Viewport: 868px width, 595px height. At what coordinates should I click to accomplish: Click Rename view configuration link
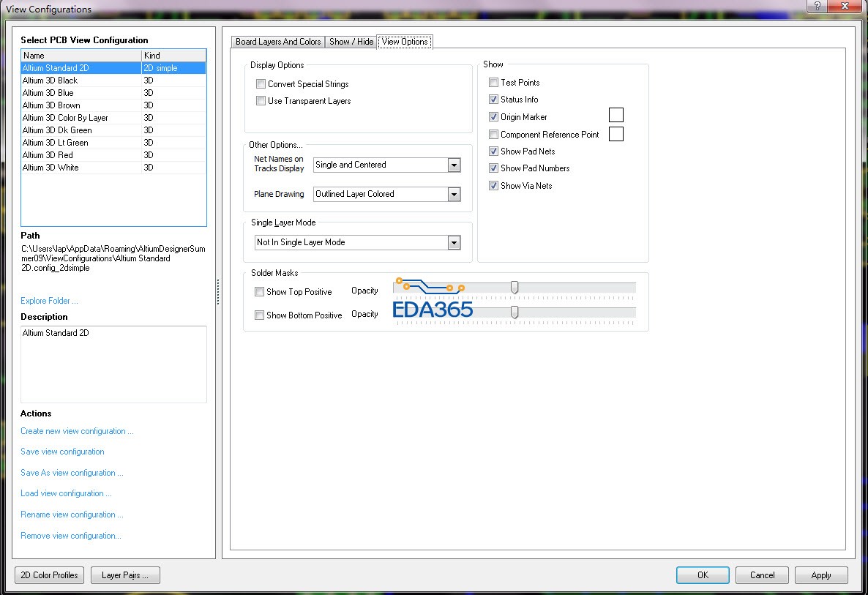72,514
